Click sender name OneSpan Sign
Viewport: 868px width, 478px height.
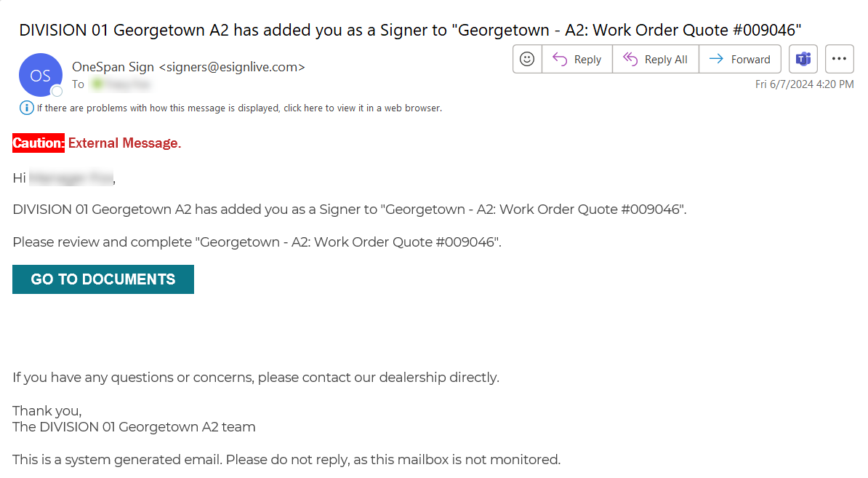click(113, 67)
